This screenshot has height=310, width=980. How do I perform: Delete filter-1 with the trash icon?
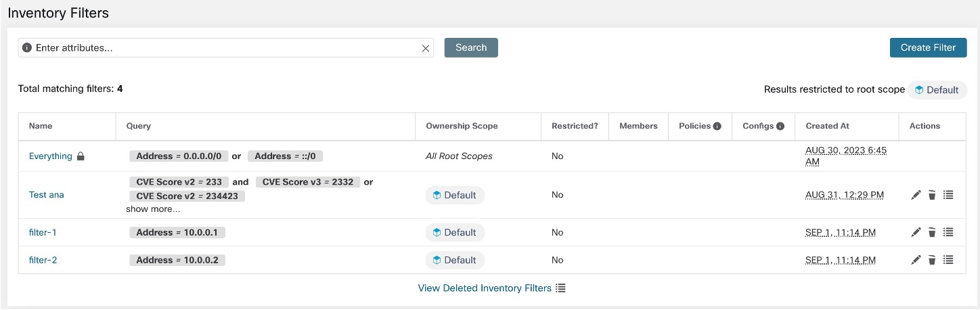(x=932, y=232)
